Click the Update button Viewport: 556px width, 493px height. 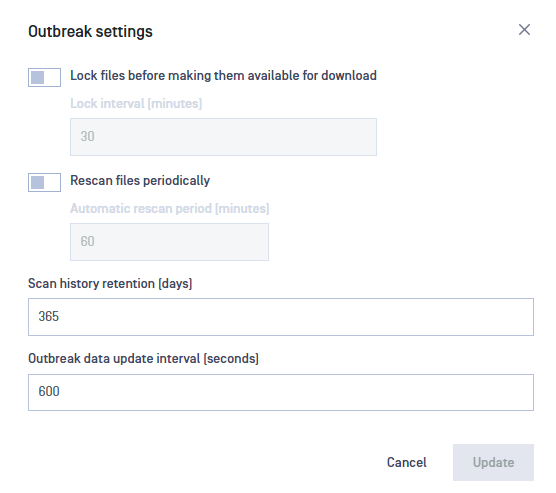493,462
